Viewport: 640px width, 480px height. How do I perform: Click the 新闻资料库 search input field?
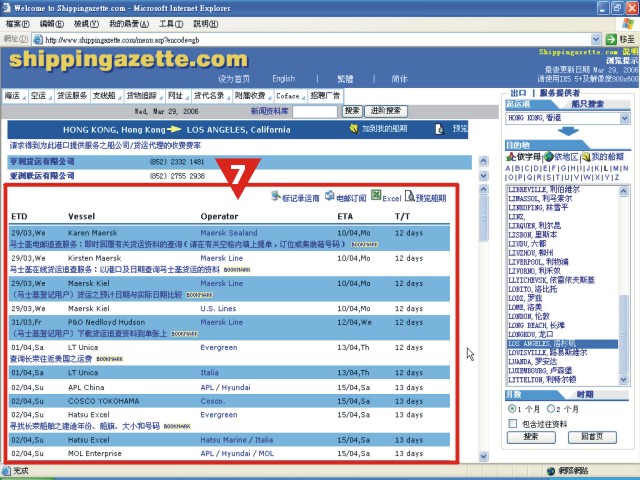tap(315, 111)
